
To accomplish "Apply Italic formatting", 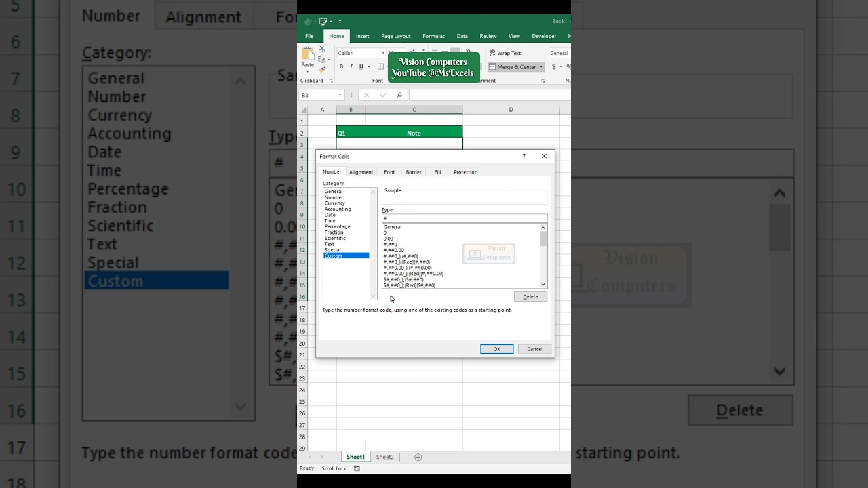I will click(x=351, y=66).
